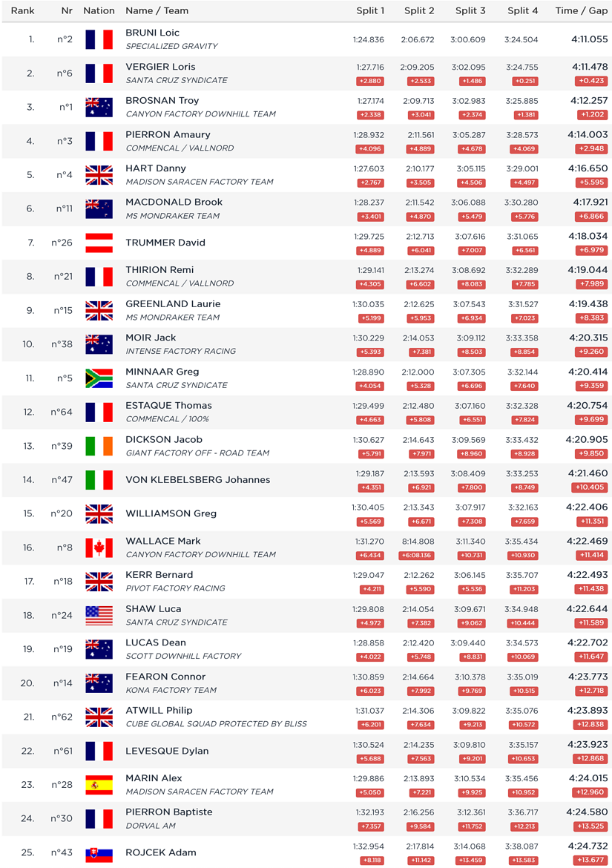Viewport: 612px width, 868px height.
Task: Click the New Zealand flag beside MACDONALD Brook
Action: point(99,208)
